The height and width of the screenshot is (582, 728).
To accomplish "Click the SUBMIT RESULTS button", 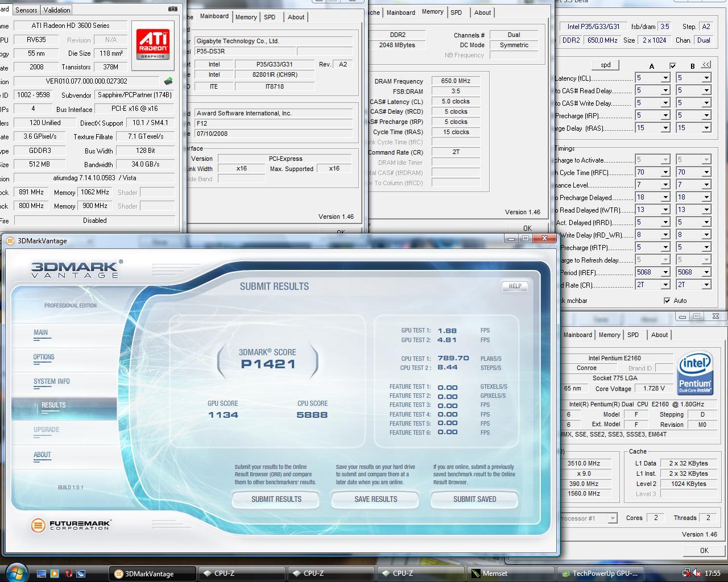I will 276,499.
